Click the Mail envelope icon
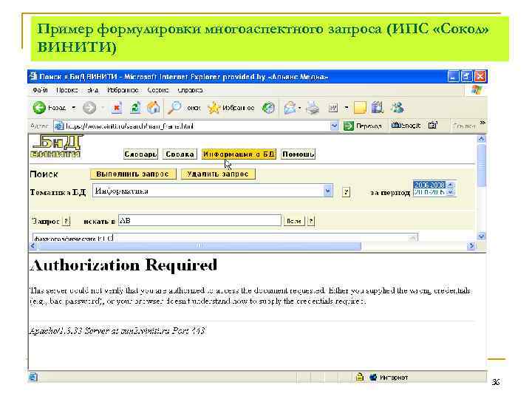Viewport: 532px width, 399px height. tap(290, 108)
